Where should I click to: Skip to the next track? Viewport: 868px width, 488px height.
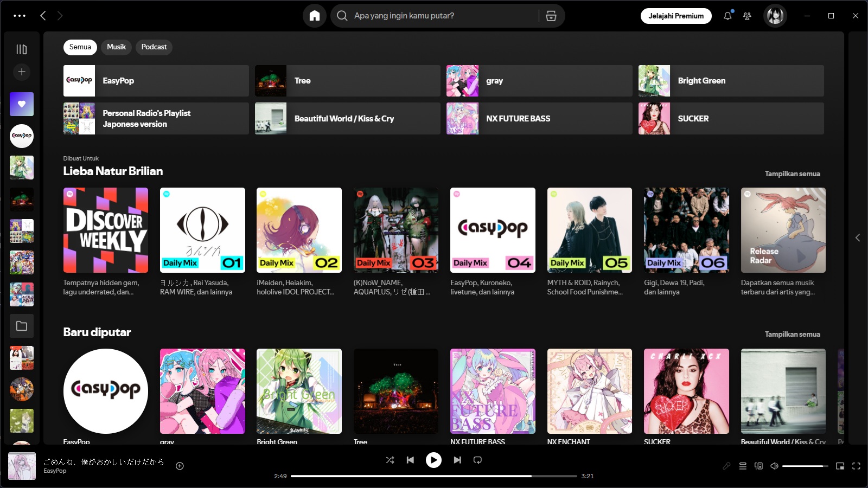click(x=457, y=460)
